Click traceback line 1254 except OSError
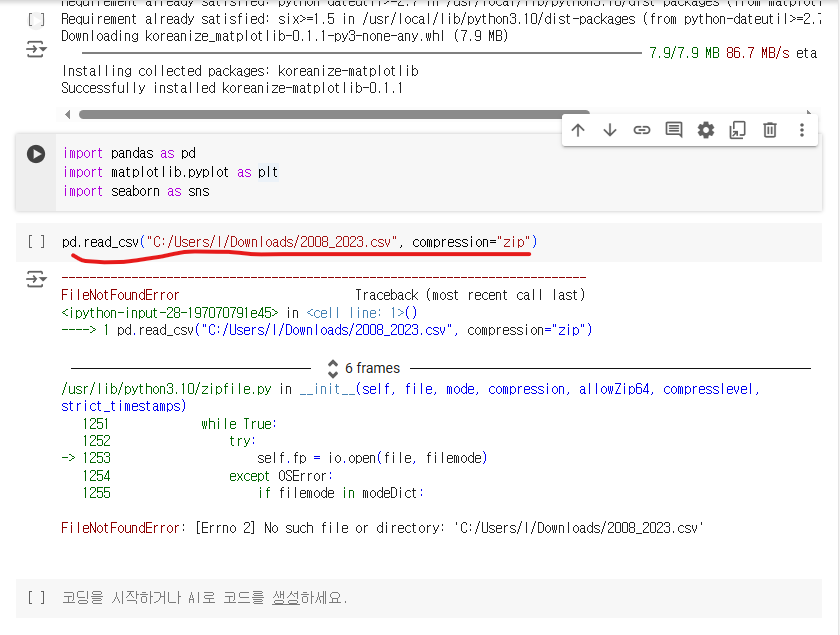The height and width of the screenshot is (635, 840). click(207, 476)
